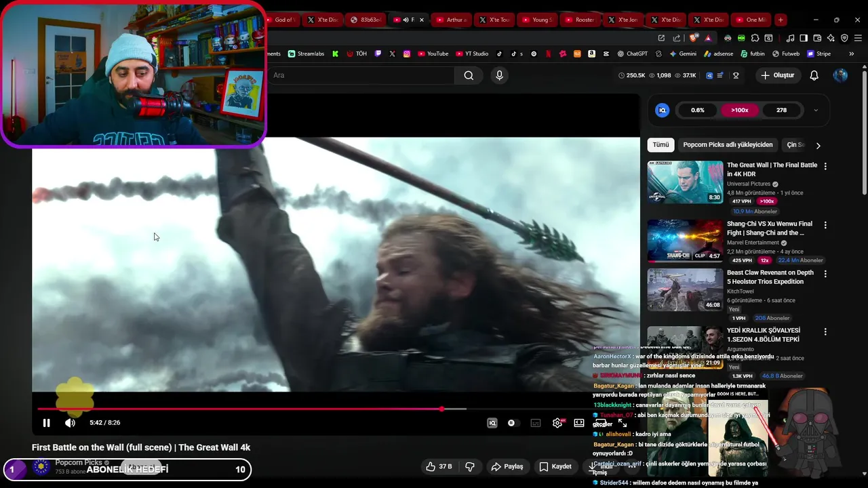Open the Amazon bookmark icon

pos(591,54)
